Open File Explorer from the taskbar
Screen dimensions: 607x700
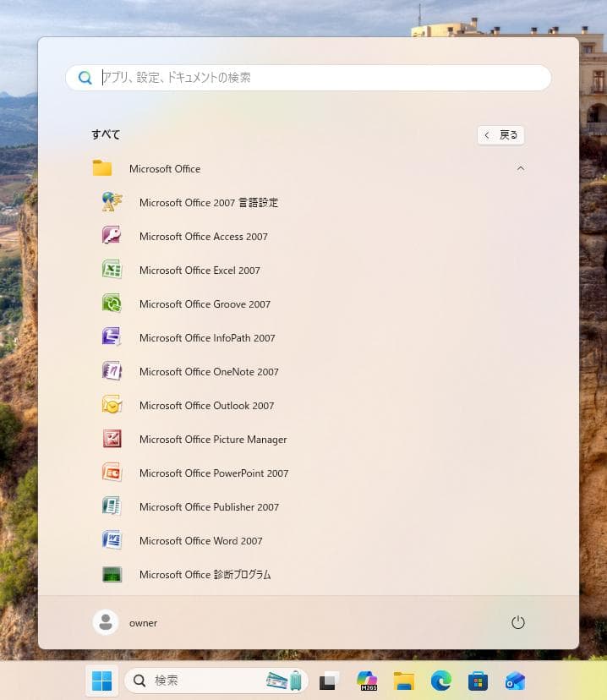[x=403, y=681]
